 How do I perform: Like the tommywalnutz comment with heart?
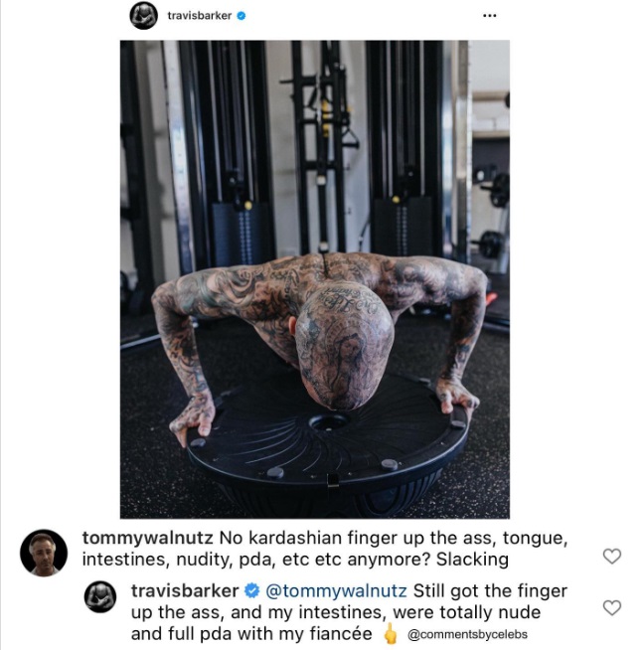tap(611, 556)
